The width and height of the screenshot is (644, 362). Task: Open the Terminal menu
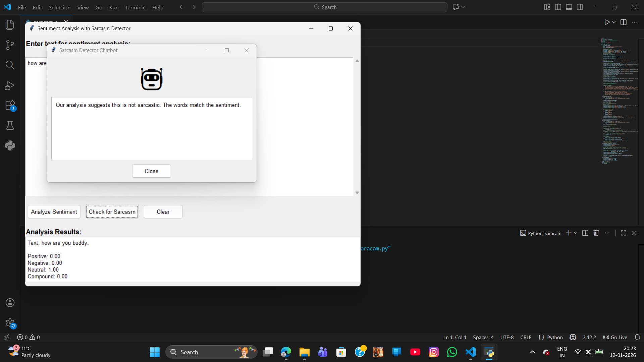click(135, 7)
